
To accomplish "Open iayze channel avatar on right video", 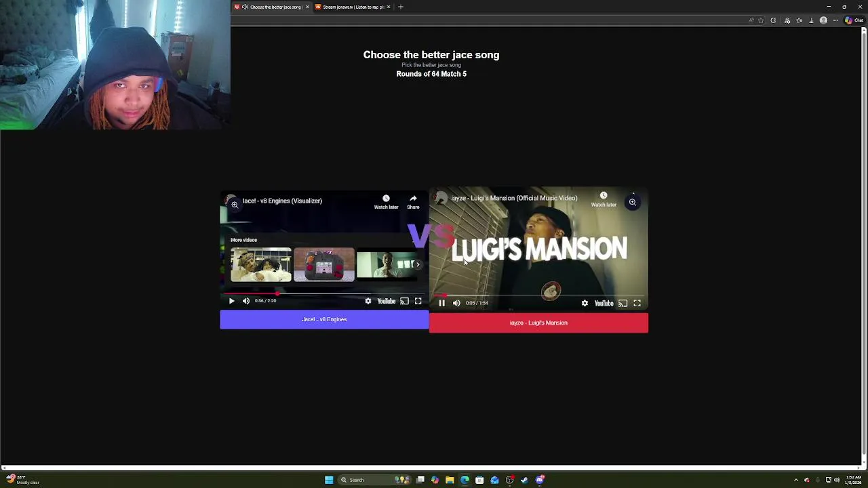I will coord(441,198).
